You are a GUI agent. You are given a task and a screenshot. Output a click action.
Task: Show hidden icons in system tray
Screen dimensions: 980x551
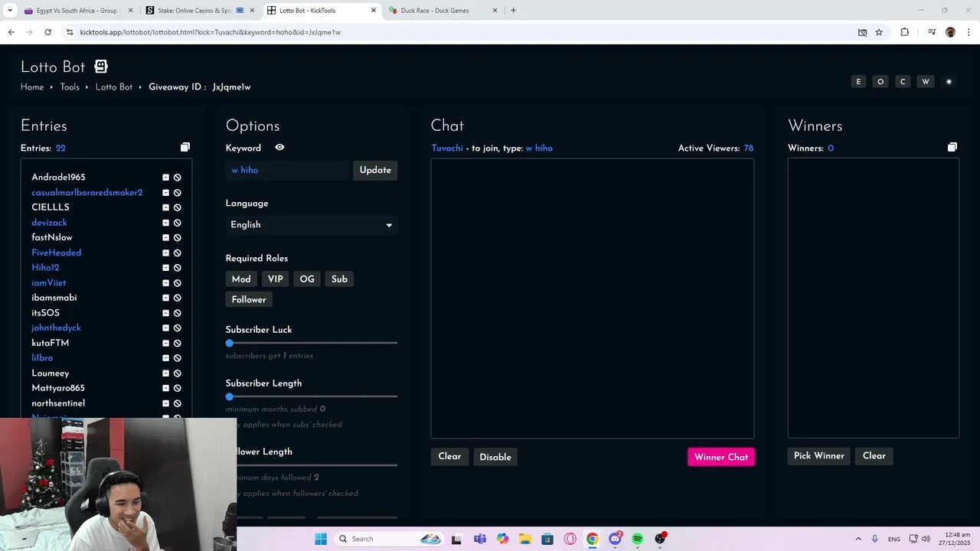[858, 539]
